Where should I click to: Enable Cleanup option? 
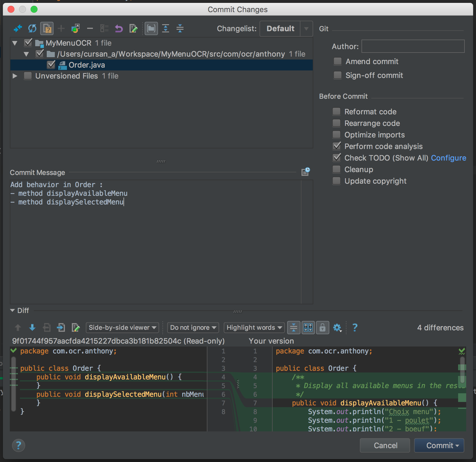coord(336,169)
